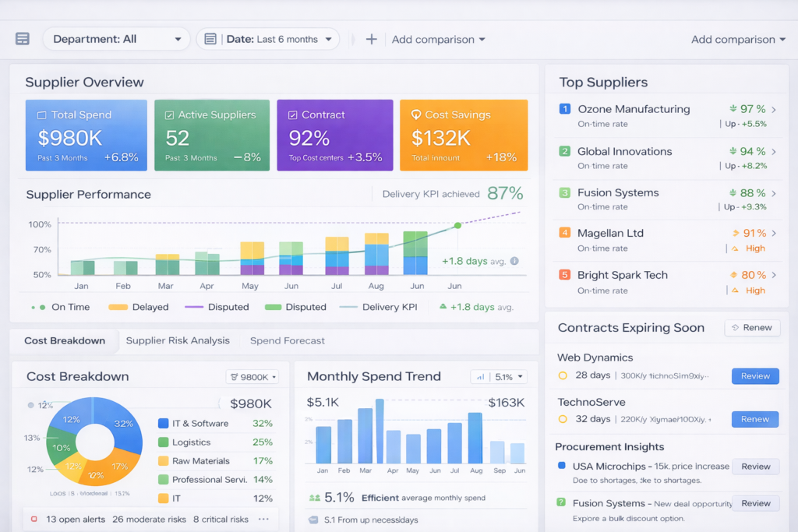Screen dimensions: 798x532
Task: Click the dashboard menu icon in top-left toolbar
Action: point(22,39)
